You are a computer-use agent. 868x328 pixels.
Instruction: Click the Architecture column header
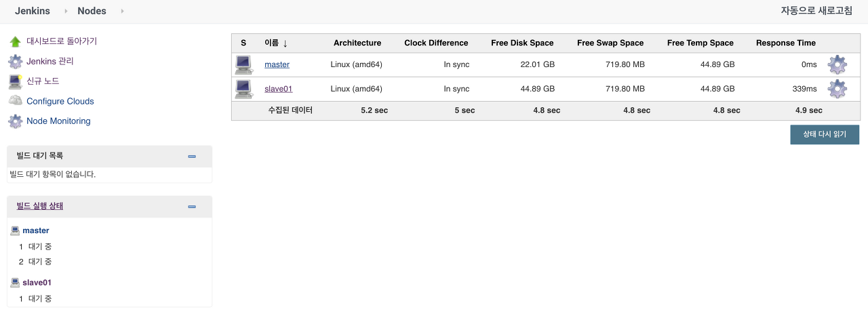point(357,43)
